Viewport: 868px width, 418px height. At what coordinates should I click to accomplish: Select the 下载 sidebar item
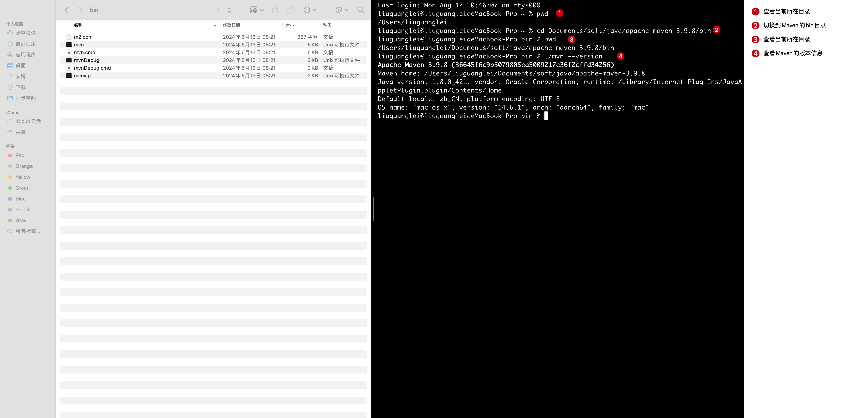point(20,87)
